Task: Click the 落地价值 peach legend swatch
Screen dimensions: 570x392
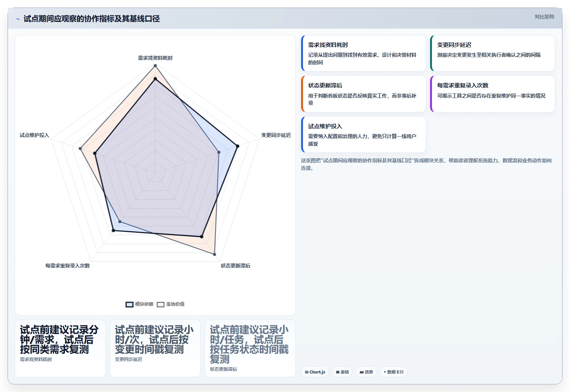Action: [x=161, y=305]
